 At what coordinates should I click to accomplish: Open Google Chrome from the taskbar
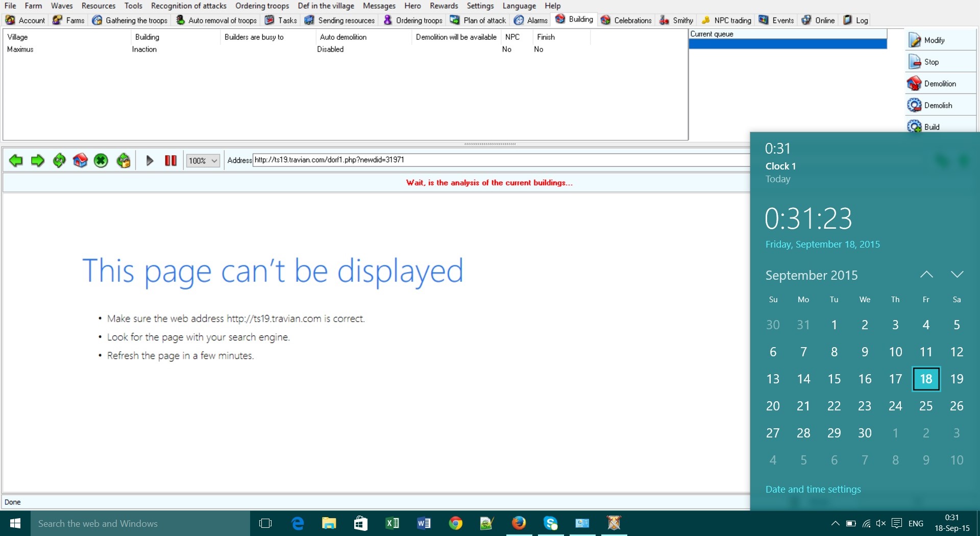click(x=456, y=523)
